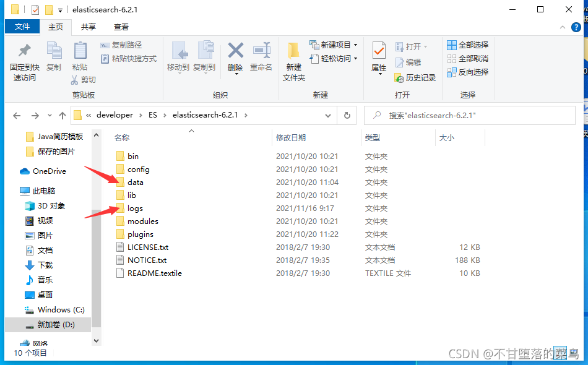
Task: Click the Edit button in Open group
Action: (x=408, y=62)
